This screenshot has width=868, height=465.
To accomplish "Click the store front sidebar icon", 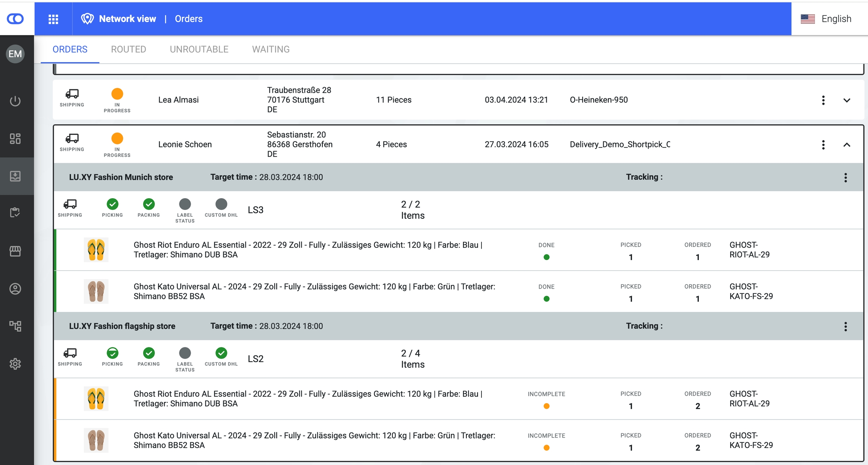I will click(15, 251).
